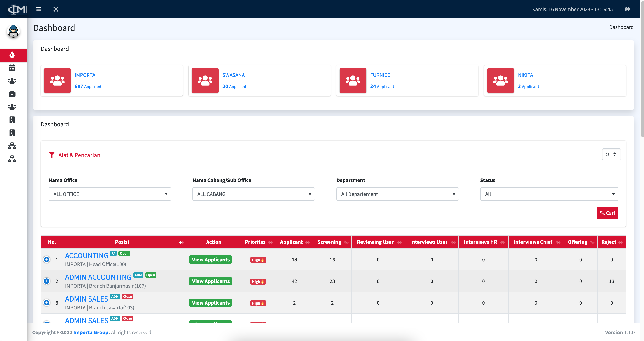Image resolution: width=644 pixels, height=341 pixels.
Task: Select the flame dashboard icon in sidebar
Action: (12, 55)
